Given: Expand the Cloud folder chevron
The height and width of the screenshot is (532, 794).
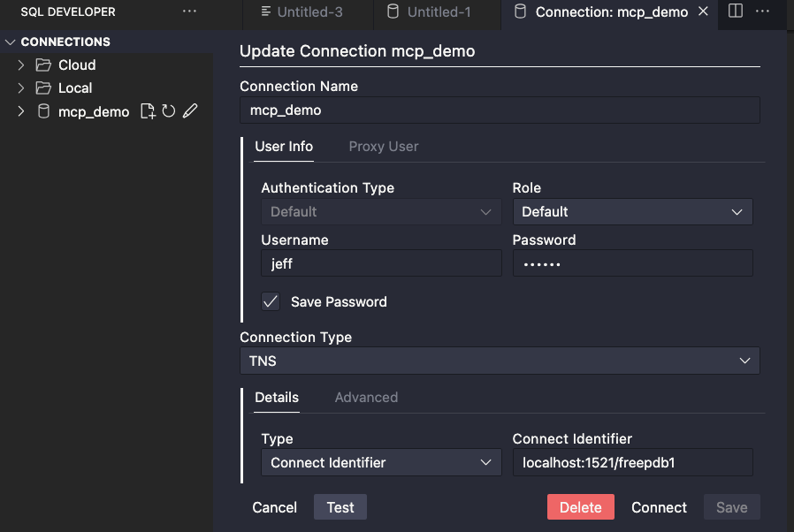Looking at the screenshot, I should (20, 65).
